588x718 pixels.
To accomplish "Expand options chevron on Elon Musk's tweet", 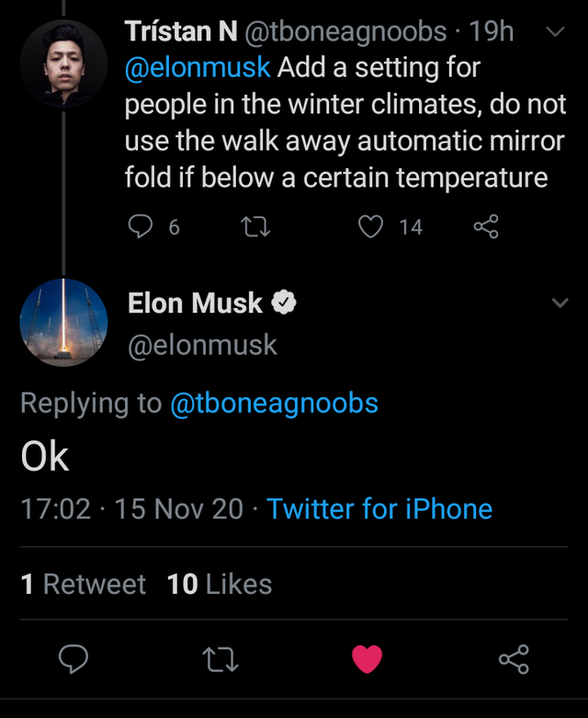I will pyautogui.click(x=559, y=302).
